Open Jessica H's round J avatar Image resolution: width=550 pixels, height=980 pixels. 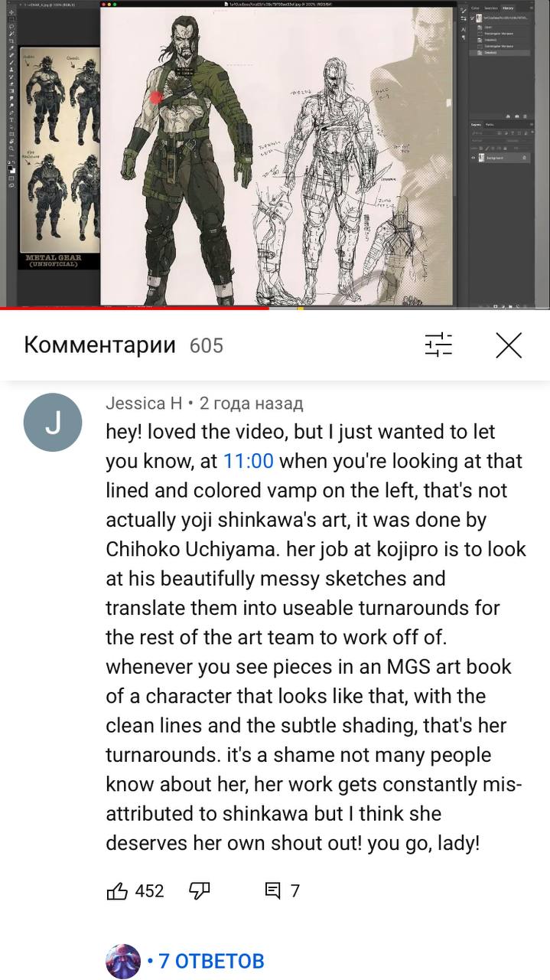[53, 423]
